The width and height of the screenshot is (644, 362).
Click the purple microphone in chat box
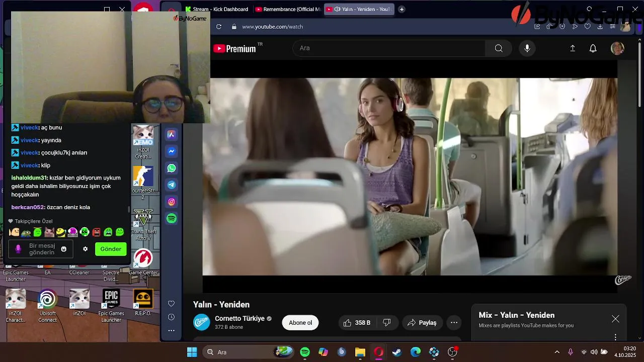point(19,249)
